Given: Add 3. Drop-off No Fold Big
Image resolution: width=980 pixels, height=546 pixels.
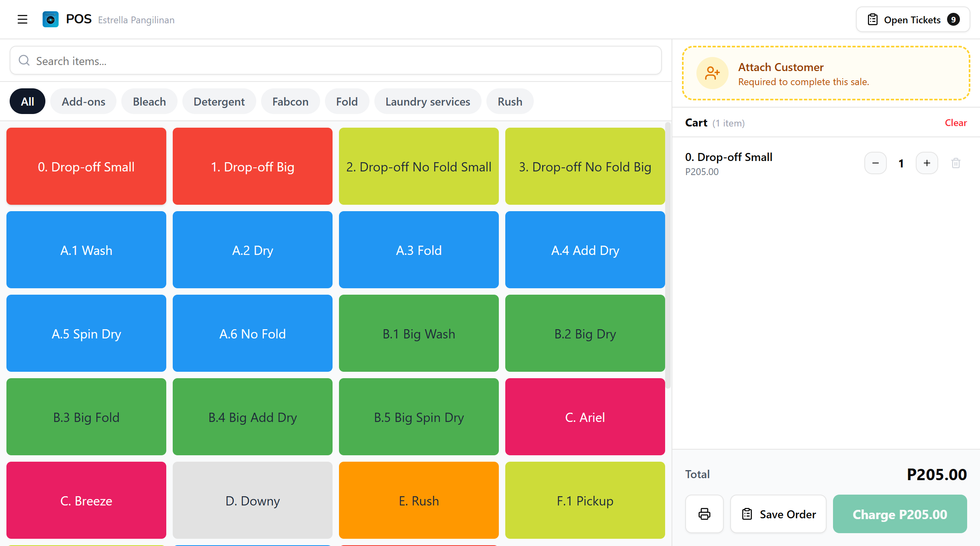Looking at the screenshot, I should point(585,166).
